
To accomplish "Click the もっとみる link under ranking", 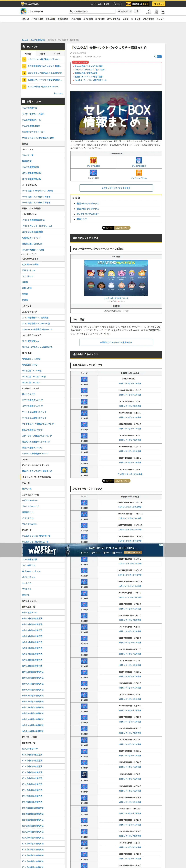I will [58, 93].
